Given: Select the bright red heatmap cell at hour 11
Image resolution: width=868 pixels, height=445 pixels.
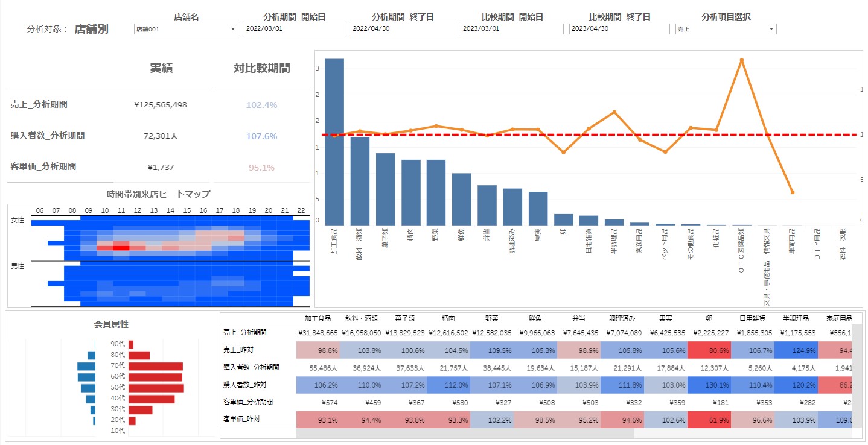Looking at the screenshot, I should click(121, 247).
